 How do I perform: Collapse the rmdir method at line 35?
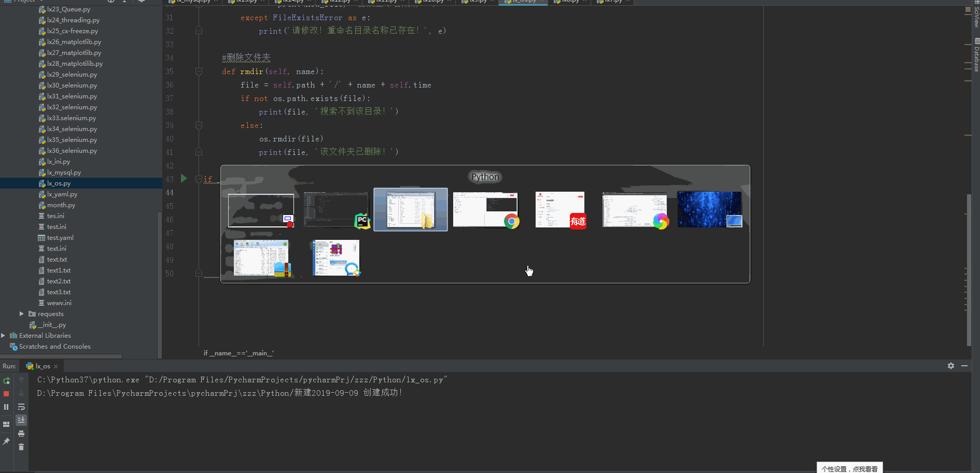pyautogui.click(x=199, y=71)
